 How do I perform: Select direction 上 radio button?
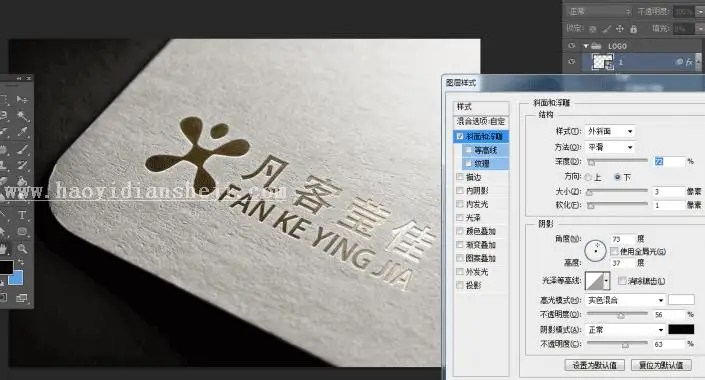(x=588, y=178)
